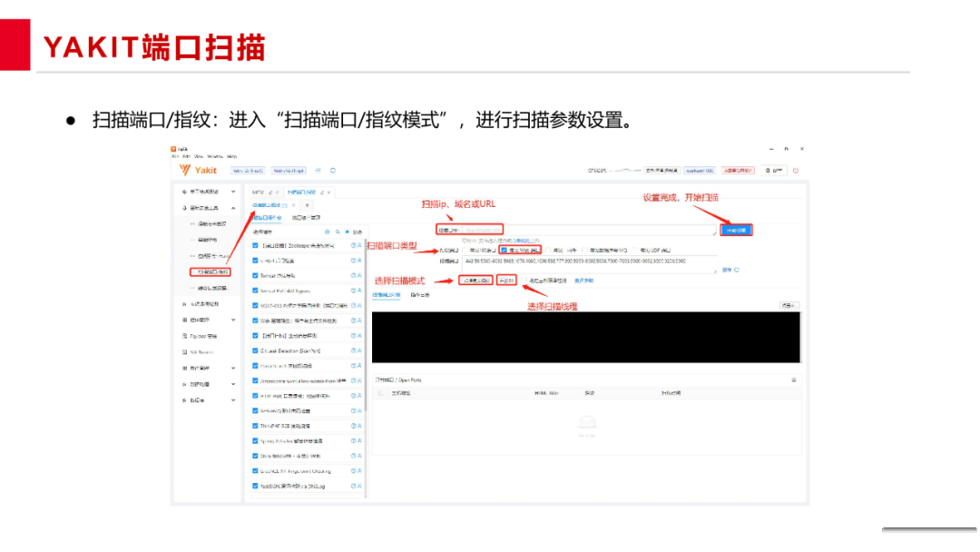980x552 pixels.
Task: Toggle the fastJSON DNSLog plugin checkbox
Action: (255, 486)
